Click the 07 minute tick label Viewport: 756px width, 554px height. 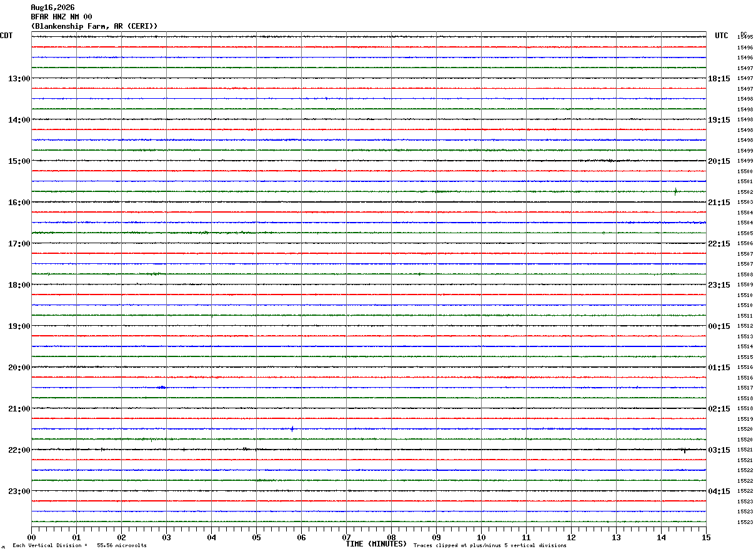tap(346, 537)
